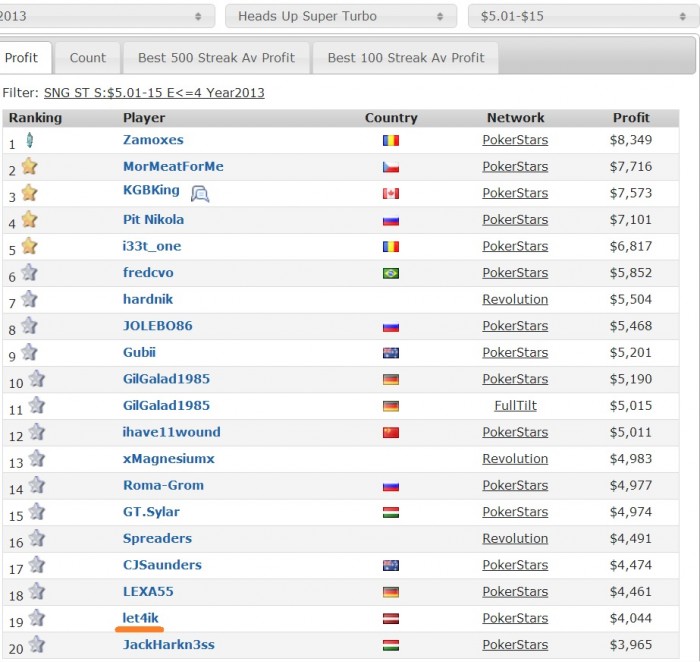
Task: Click the Chinese flag beside ihave11wound
Action: click(x=391, y=433)
